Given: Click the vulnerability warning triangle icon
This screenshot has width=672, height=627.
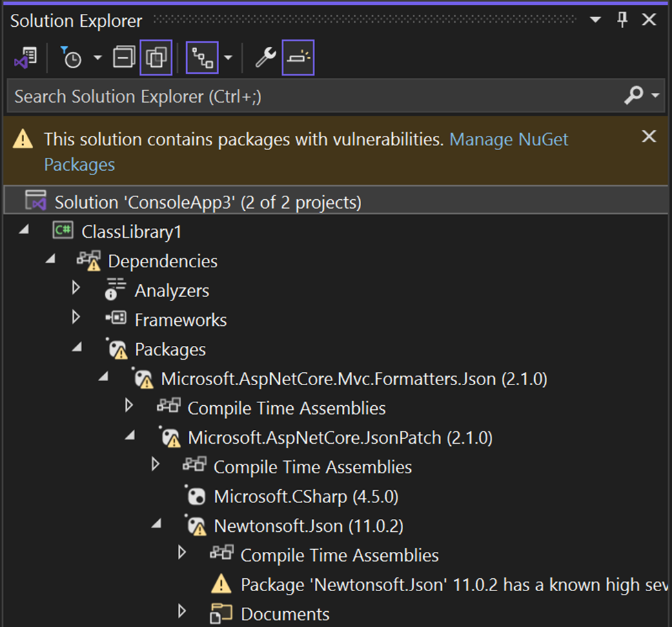Looking at the screenshot, I should coord(23,138).
